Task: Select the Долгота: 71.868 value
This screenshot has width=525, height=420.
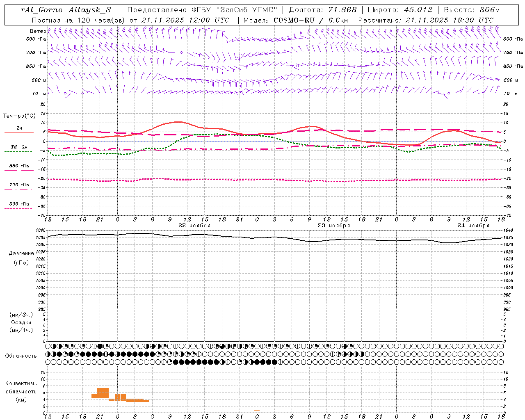Action: [323, 10]
